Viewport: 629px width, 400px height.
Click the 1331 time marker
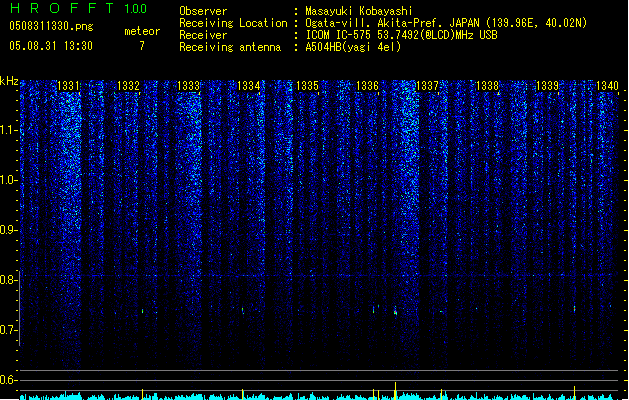(x=68, y=86)
